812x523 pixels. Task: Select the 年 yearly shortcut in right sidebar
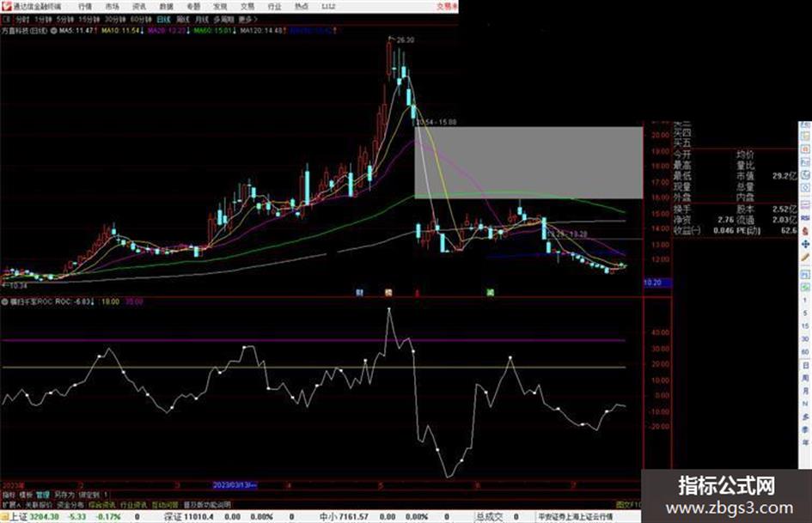[x=805, y=443]
